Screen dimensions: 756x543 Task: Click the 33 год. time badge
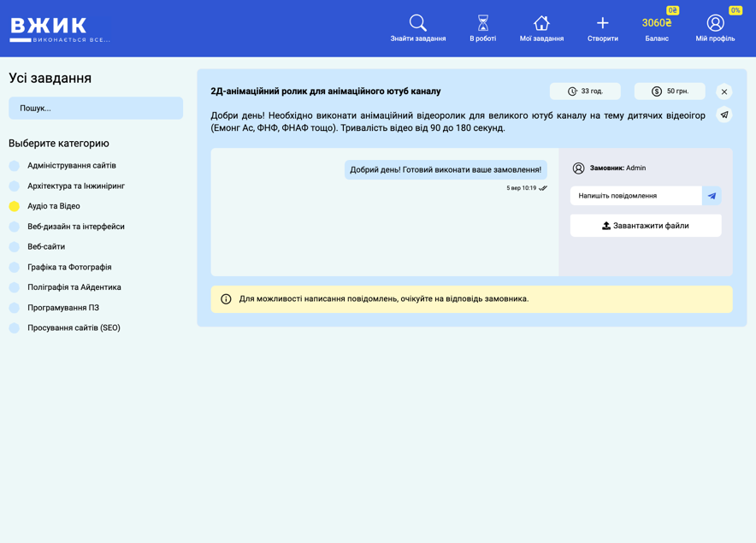[585, 91]
